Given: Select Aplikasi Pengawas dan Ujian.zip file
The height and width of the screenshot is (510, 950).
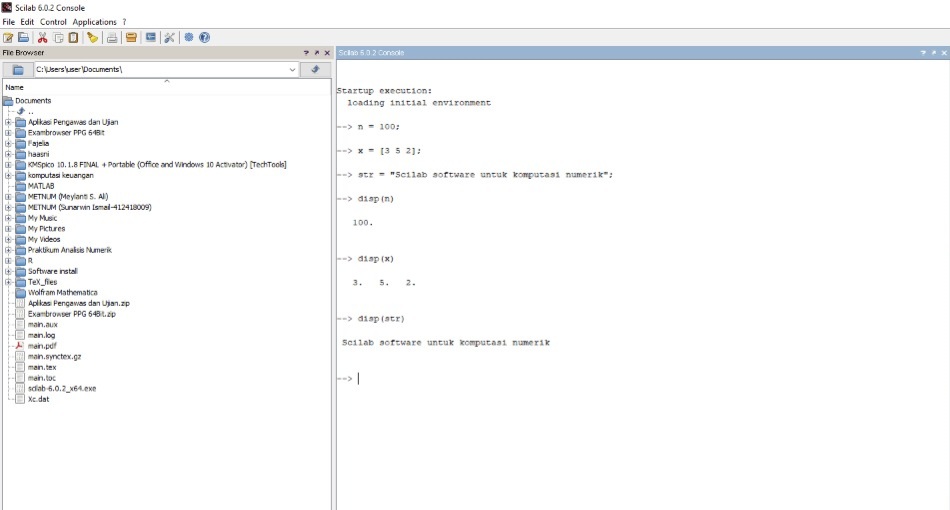Looking at the screenshot, I should tap(78, 303).
